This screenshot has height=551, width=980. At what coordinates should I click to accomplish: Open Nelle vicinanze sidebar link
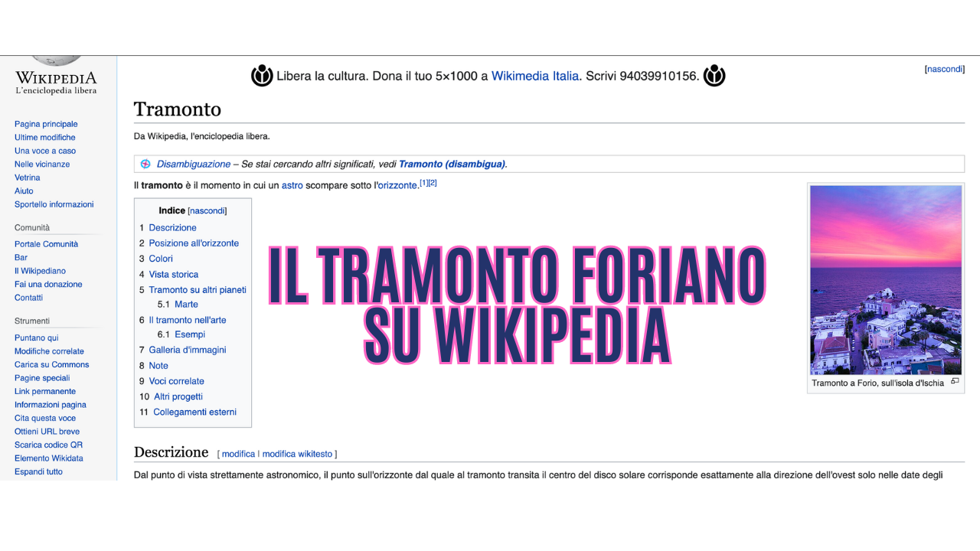(x=42, y=164)
